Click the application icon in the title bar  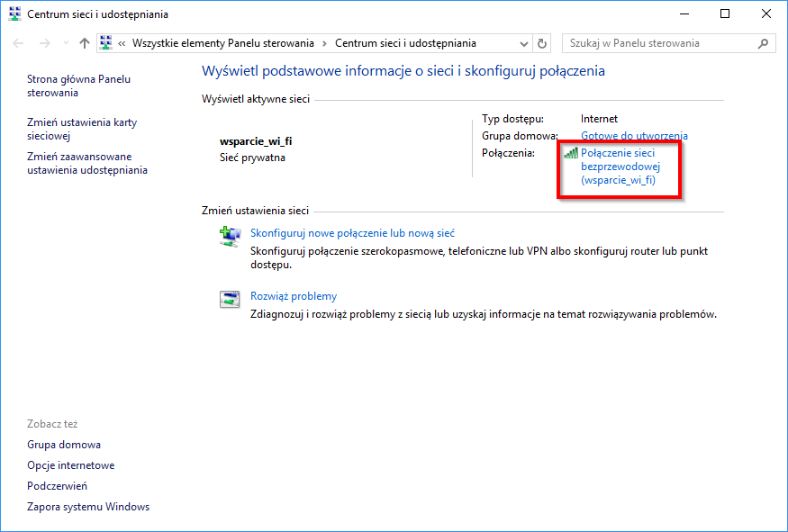14,14
